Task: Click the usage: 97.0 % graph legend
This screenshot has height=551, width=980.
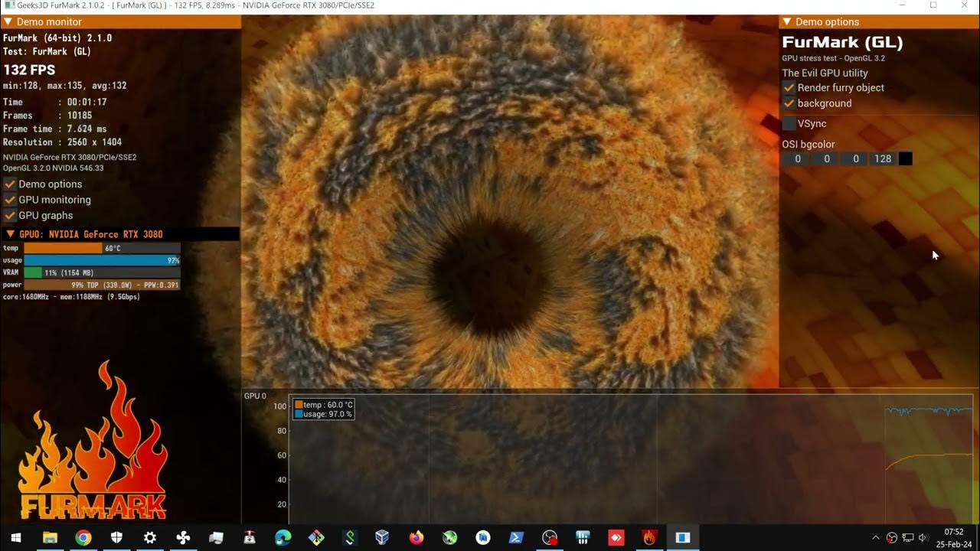Action: point(324,414)
